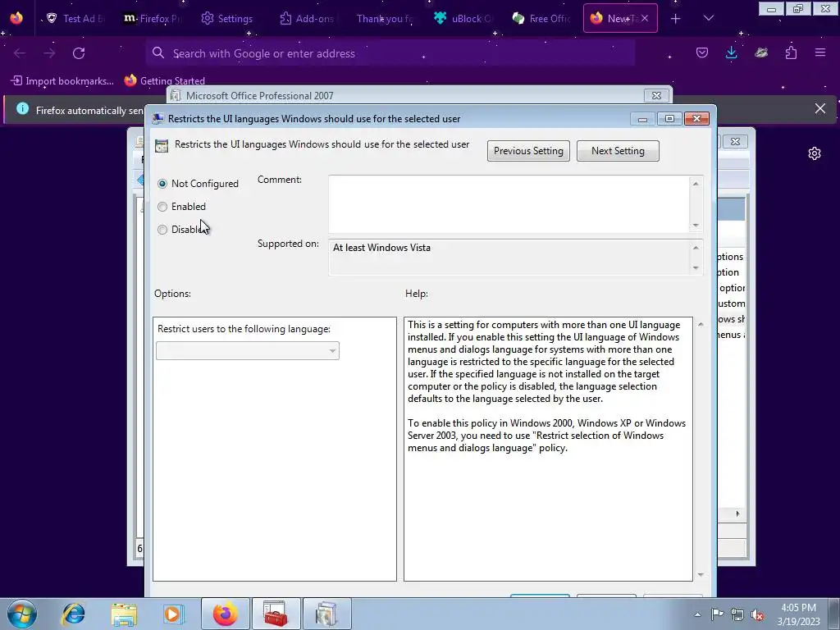The width and height of the screenshot is (840, 630).
Task: Click the muted volume tray icon
Action: pyautogui.click(x=757, y=614)
